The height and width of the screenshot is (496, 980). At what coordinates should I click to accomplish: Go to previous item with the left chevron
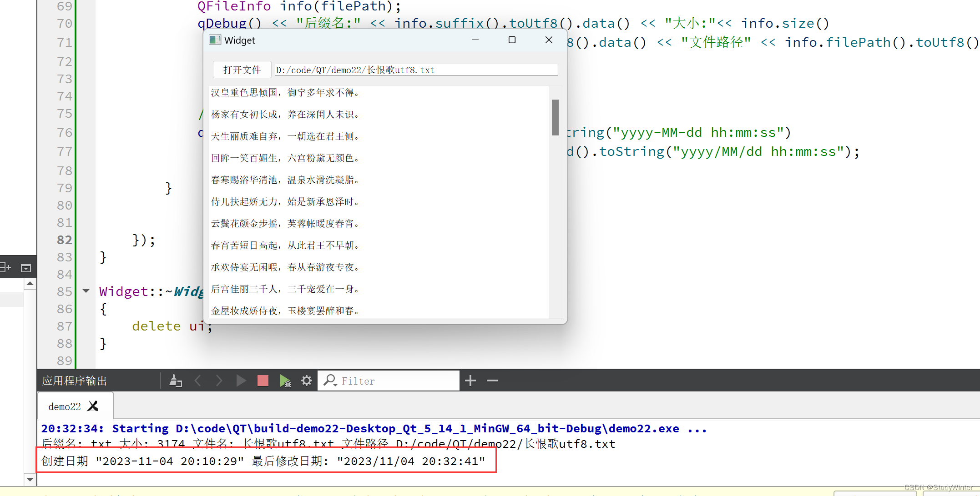tap(197, 381)
